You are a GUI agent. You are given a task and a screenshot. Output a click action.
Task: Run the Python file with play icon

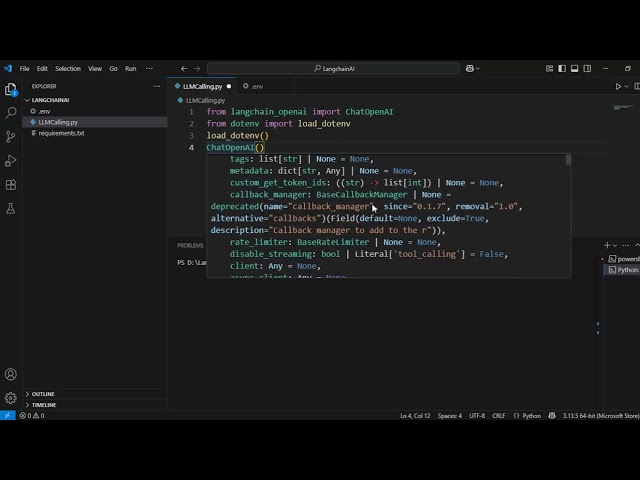pyautogui.click(x=618, y=87)
